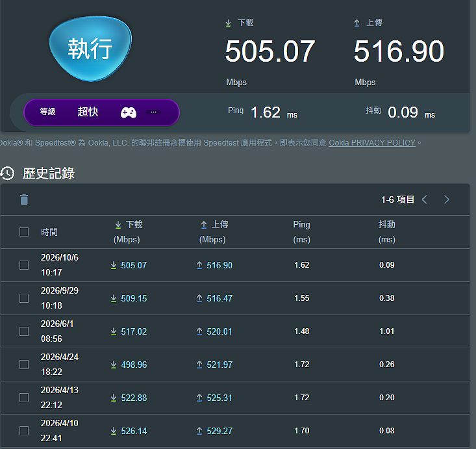The image size is (476, 449).
Task: Click the history clock icon
Action: [7, 173]
